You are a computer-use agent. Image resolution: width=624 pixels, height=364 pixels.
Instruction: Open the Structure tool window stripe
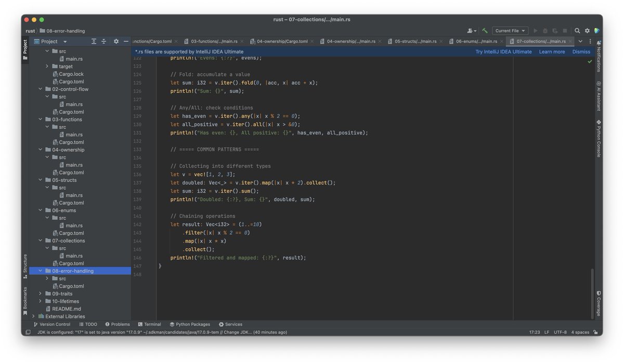pos(25,266)
